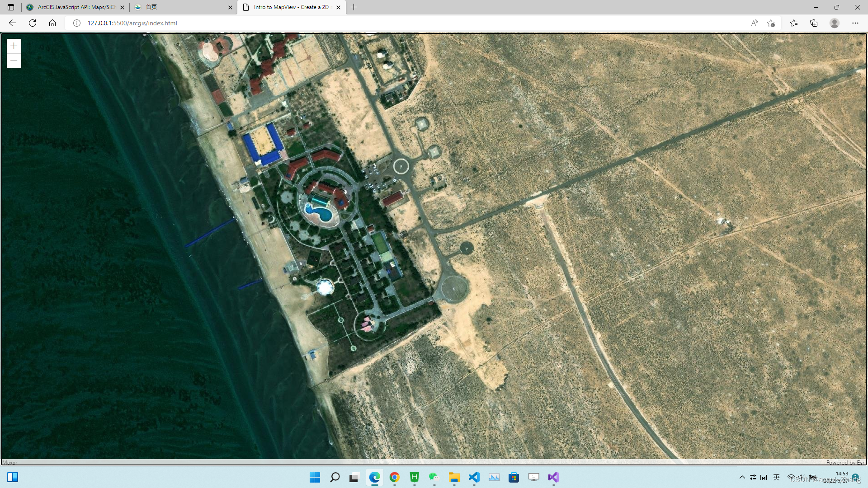Refresh the current page

click(x=33, y=23)
